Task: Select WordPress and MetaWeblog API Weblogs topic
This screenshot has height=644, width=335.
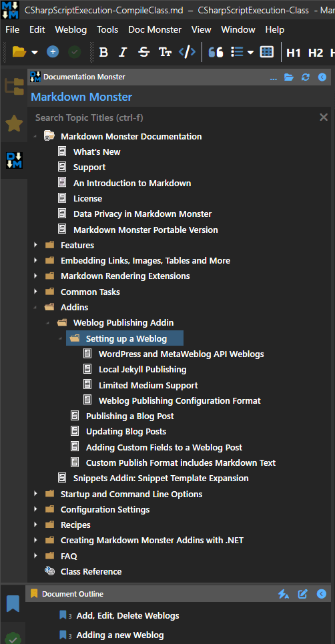Action: 181,354
